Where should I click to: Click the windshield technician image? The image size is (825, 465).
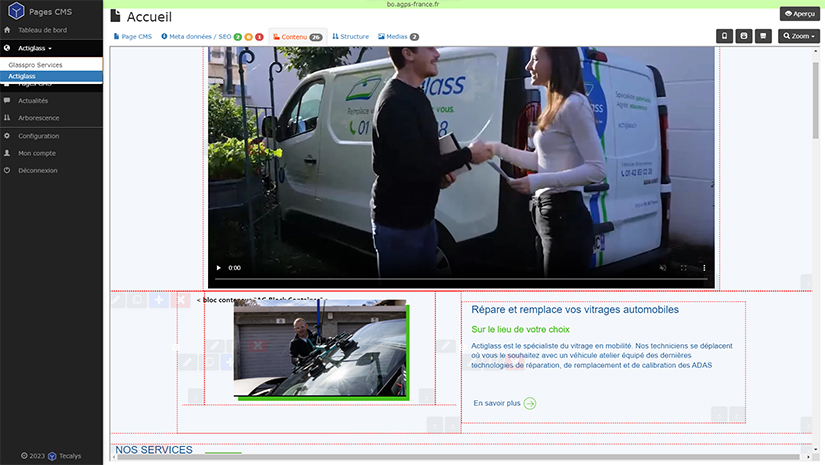click(x=321, y=350)
